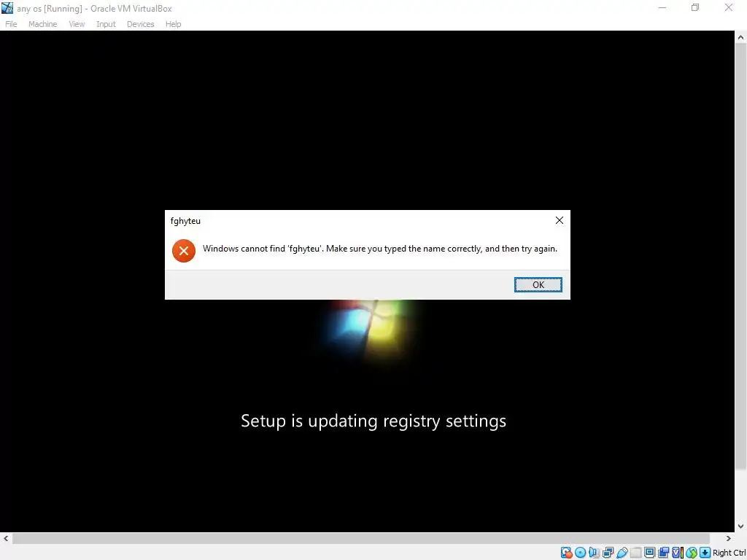This screenshot has height=560, width=747.
Task: Click the optical disk status icon
Action: coord(580,553)
